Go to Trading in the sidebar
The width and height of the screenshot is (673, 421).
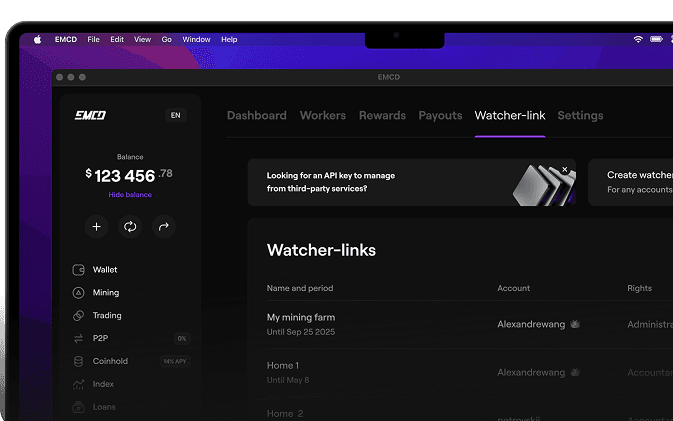point(106,316)
